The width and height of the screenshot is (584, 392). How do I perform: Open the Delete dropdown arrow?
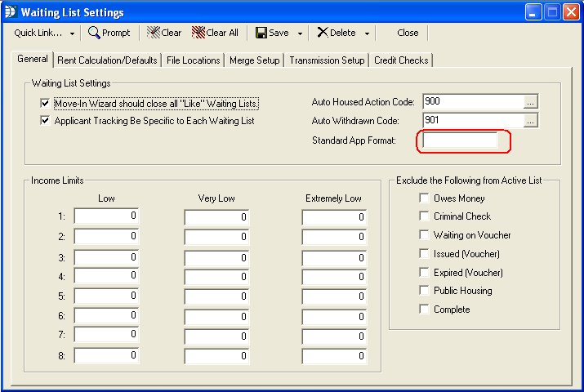[367, 33]
